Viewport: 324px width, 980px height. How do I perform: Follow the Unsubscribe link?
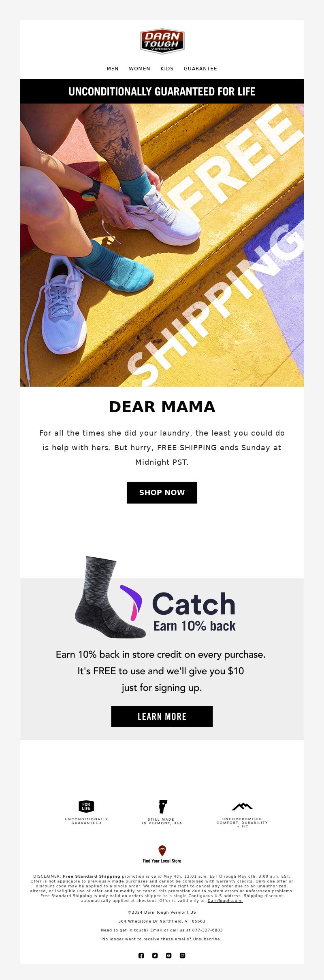(x=207, y=939)
